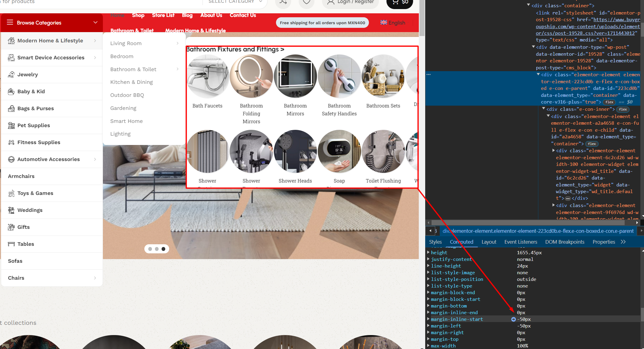Click the Toys & Games category icon
The width and height of the screenshot is (644, 349).
click(11, 193)
